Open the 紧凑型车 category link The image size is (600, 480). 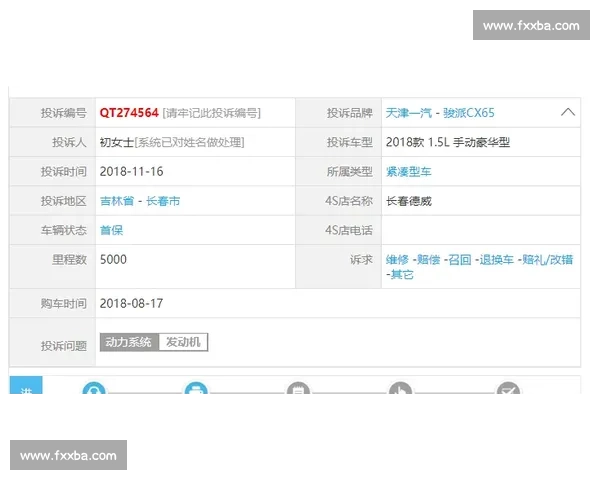pyautogui.click(x=408, y=171)
